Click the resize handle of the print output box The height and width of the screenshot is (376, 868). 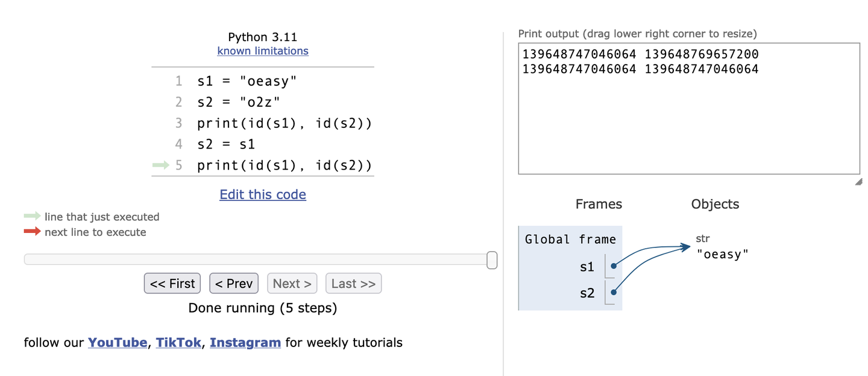point(858,182)
